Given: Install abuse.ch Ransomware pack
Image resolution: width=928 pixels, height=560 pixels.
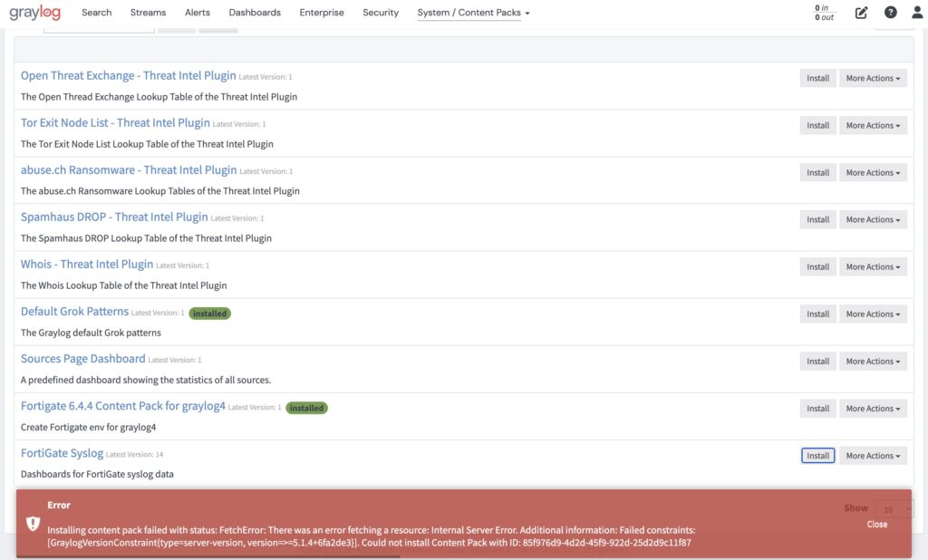Looking at the screenshot, I should [818, 173].
